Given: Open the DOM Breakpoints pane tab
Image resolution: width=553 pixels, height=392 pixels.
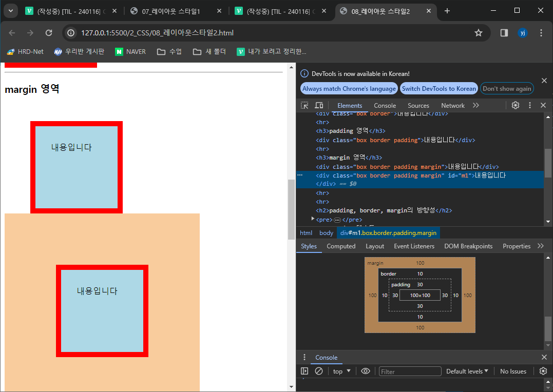Looking at the screenshot, I should click(x=468, y=246).
